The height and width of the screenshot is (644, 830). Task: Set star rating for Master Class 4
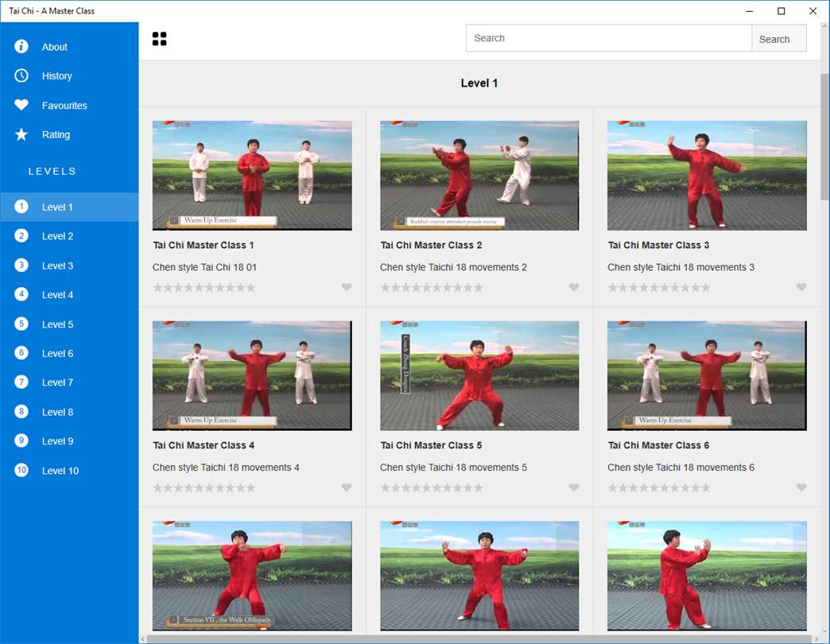click(x=204, y=487)
